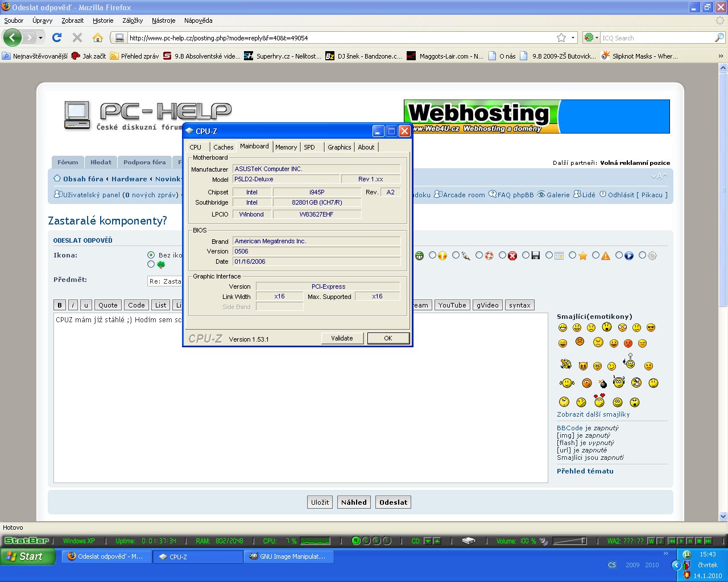Insert the sunglasses smiley
This screenshot has height=582, width=728.
651,327
